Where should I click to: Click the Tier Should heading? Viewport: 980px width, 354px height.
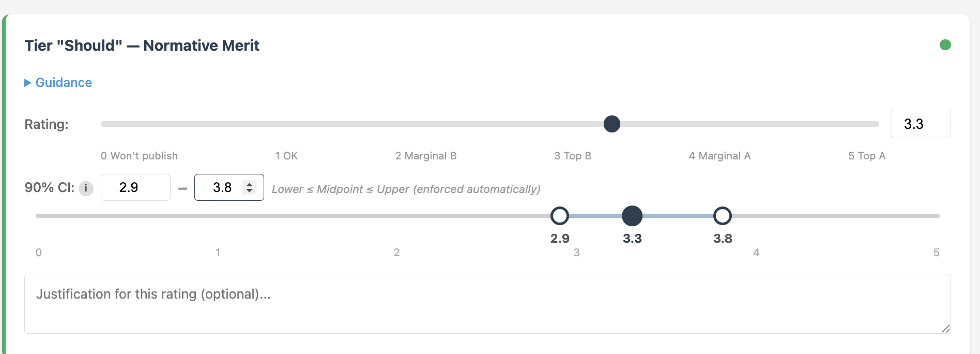click(142, 46)
